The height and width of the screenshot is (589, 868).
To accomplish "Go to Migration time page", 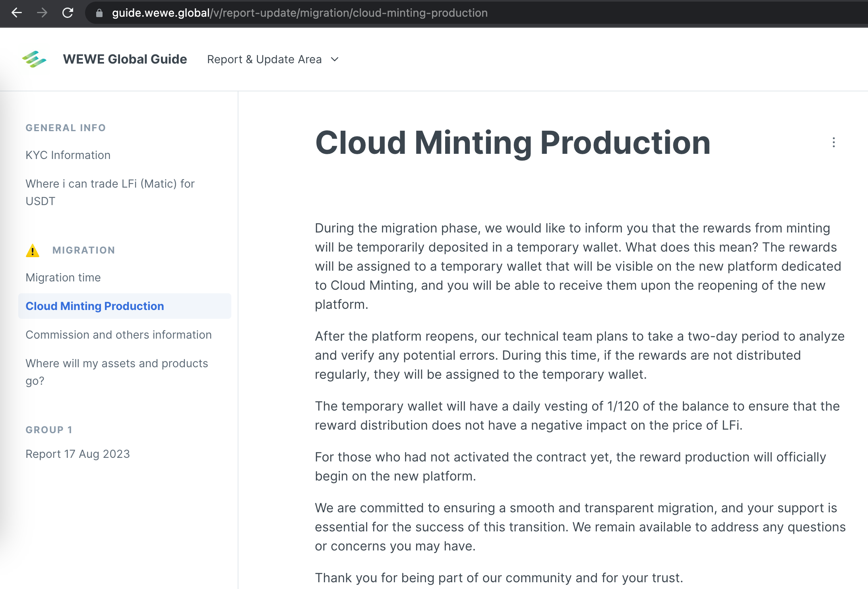I will pyautogui.click(x=63, y=277).
